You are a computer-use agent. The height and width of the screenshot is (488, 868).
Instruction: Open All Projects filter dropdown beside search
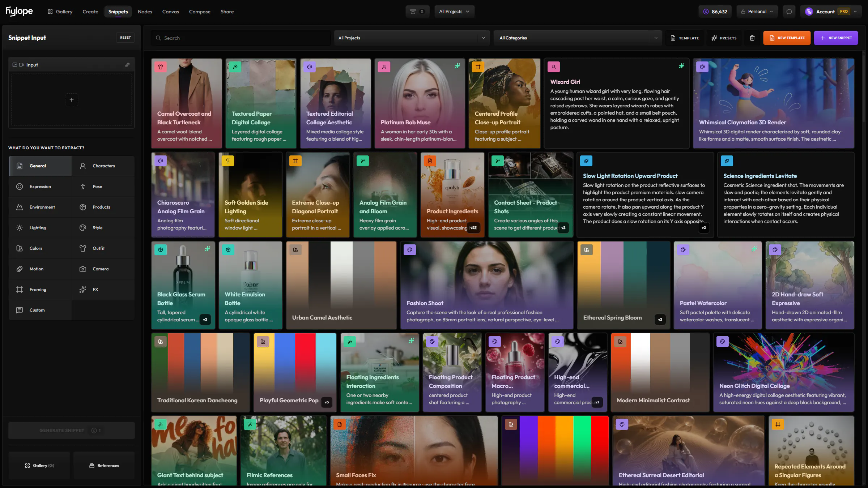tap(412, 38)
